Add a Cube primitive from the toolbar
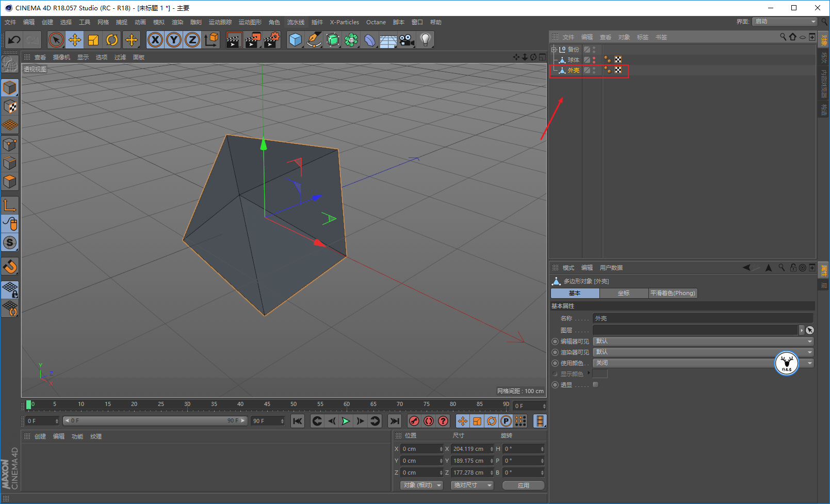Image resolution: width=830 pixels, height=504 pixels. [x=295, y=40]
